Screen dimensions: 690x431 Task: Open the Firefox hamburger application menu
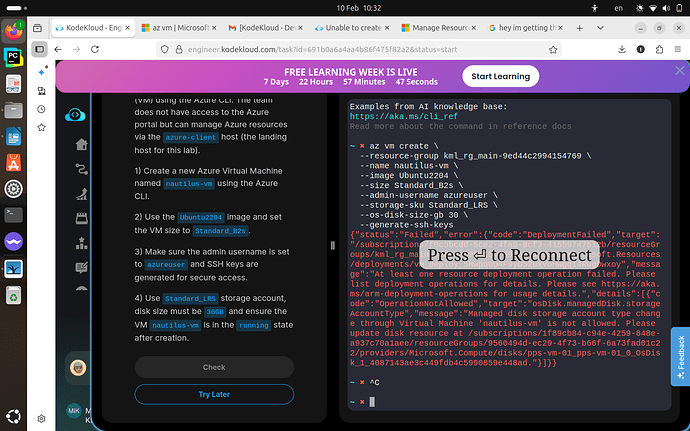678,49
